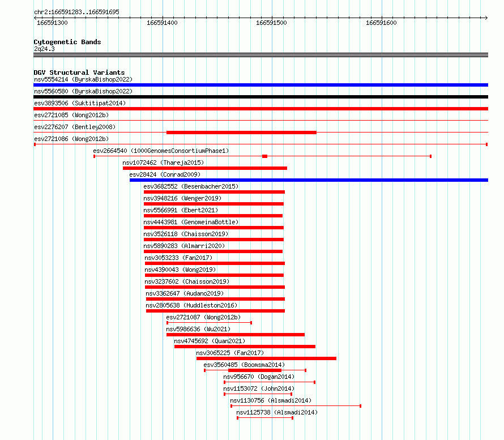Select nsv956670 (Dogan2014) label
504x440 pixels.
click(259, 377)
